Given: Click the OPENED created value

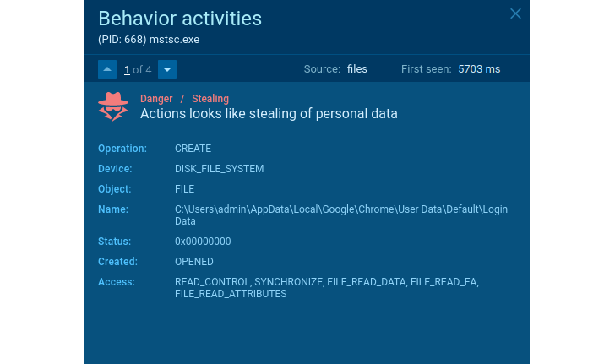Looking at the screenshot, I should point(194,262).
